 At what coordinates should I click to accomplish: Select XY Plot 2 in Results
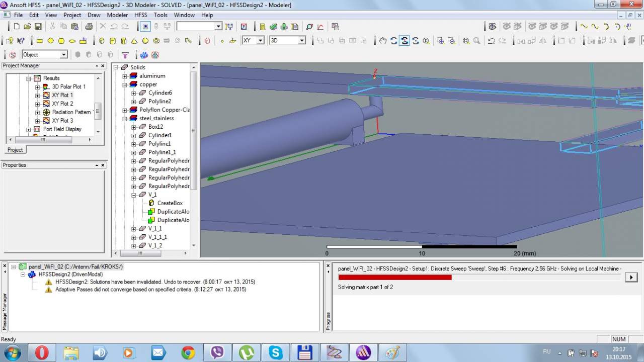coord(62,104)
